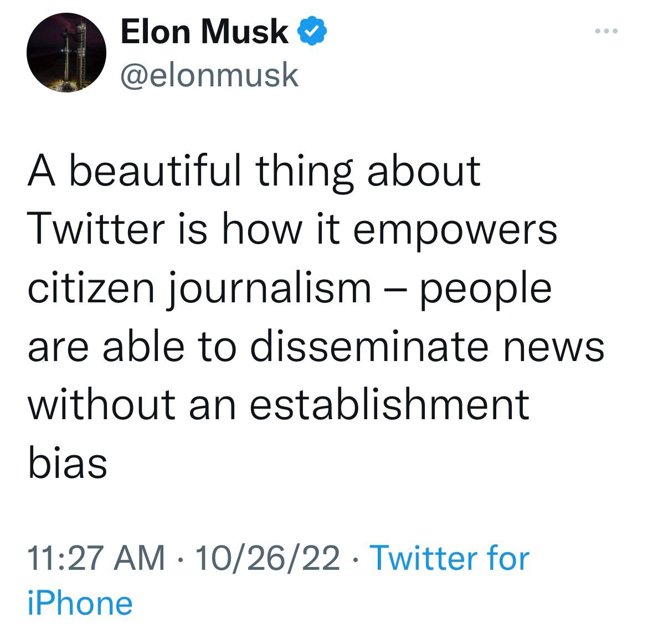
Task: Click the 11:27 AM timestamp
Action: coord(96,557)
